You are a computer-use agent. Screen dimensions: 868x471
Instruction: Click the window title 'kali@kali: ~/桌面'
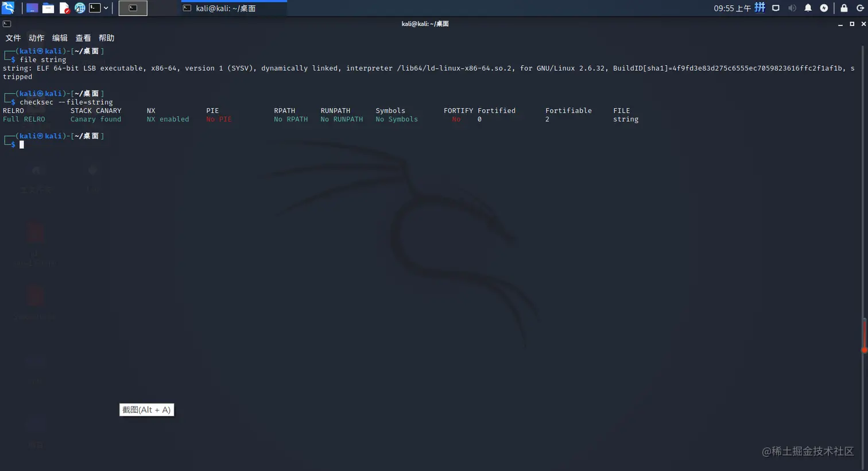[425, 24]
